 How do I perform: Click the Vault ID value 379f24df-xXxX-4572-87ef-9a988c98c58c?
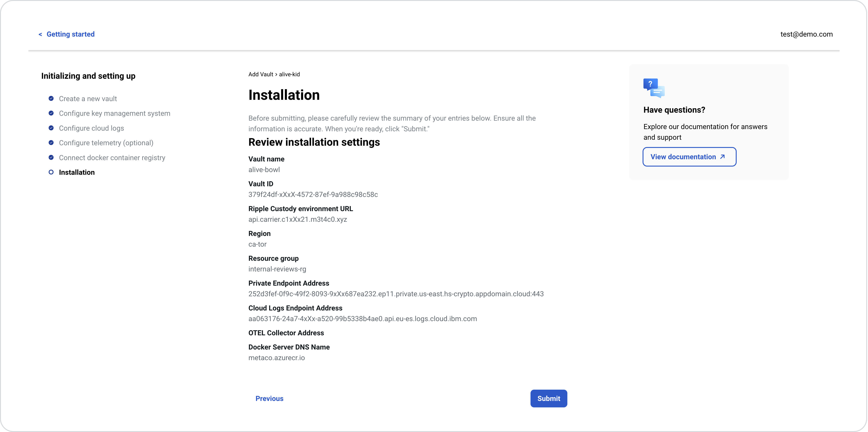click(x=313, y=195)
